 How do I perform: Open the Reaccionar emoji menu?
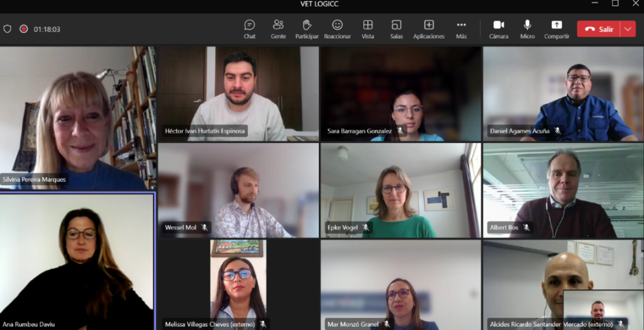pyautogui.click(x=337, y=29)
